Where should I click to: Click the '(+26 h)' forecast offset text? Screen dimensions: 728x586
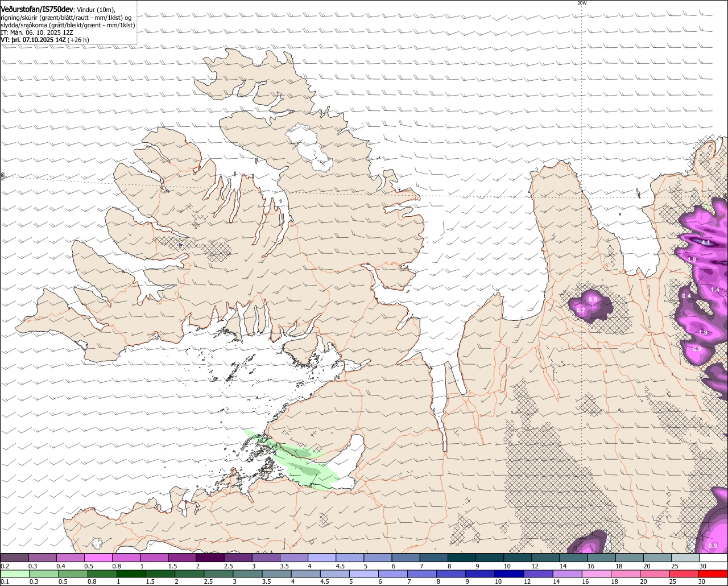tap(78, 40)
